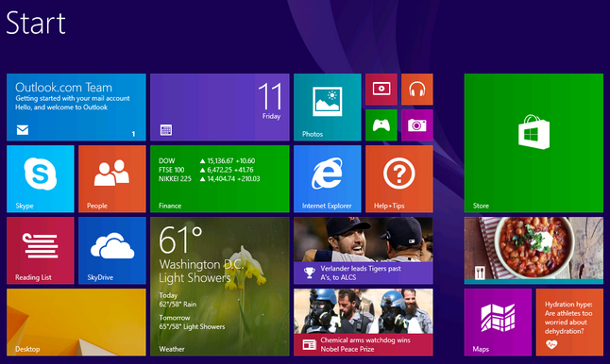
Task: Click the trophy icon on Sports tile
Action: 310,273
